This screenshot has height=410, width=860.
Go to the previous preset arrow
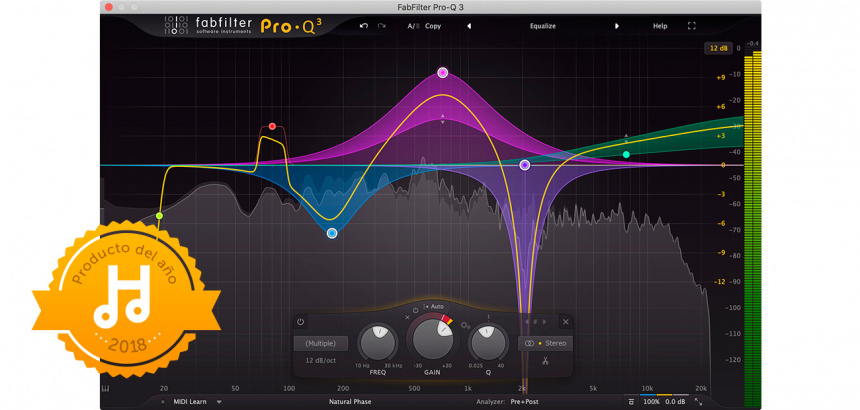pyautogui.click(x=469, y=26)
